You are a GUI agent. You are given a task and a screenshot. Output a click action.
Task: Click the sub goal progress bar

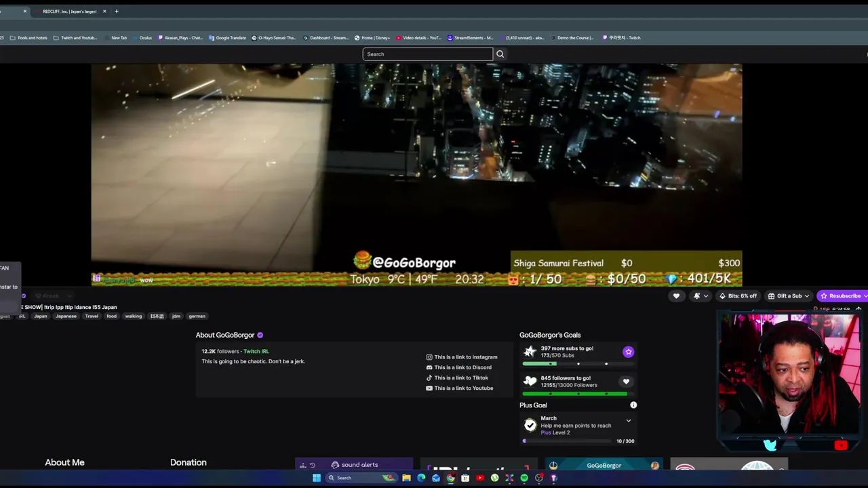pyautogui.click(x=578, y=364)
